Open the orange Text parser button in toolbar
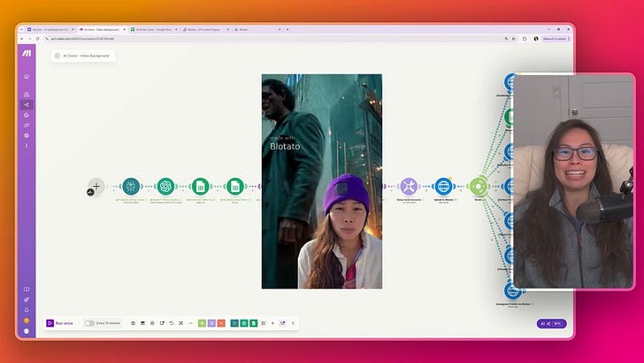644x363 pixels. pyautogui.click(x=221, y=323)
